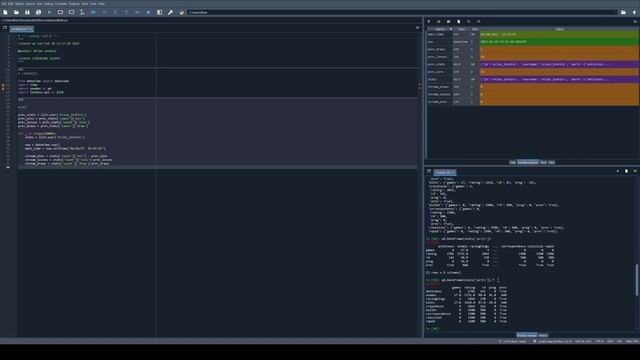Search variable names in Variable Explorer
Image resolution: width=640 pixels, height=360 pixels.
pyautogui.click(x=469, y=21)
